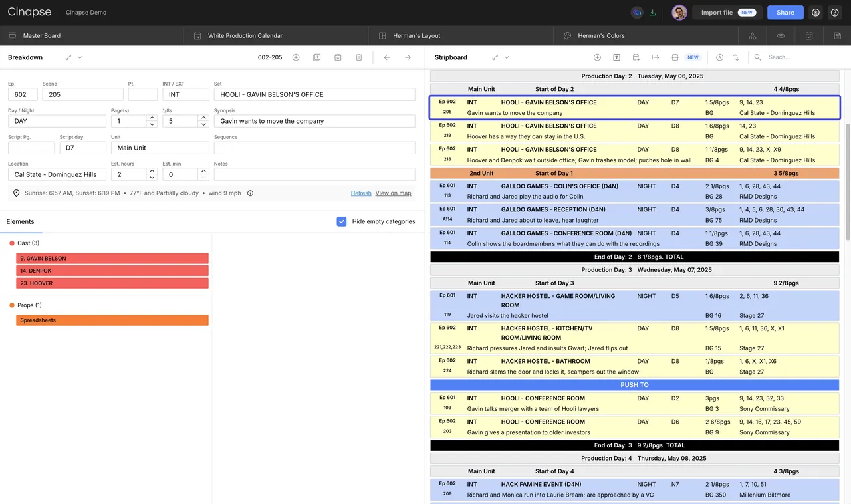Viewport: 851px width, 504px height.
Task: Decrease the Page(s) value with down arrow
Action: [152, 124]
